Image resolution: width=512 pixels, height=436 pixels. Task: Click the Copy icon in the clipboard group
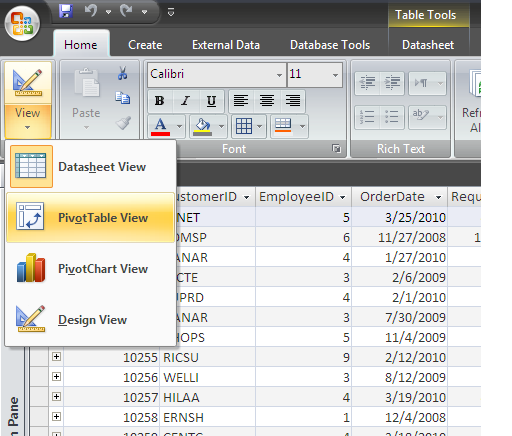coord(123,98)
